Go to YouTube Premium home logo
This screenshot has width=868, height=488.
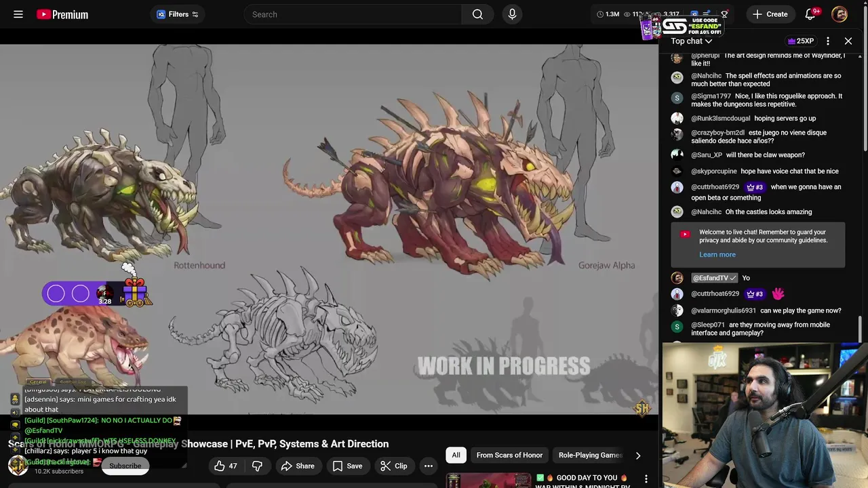click(62, 14)
